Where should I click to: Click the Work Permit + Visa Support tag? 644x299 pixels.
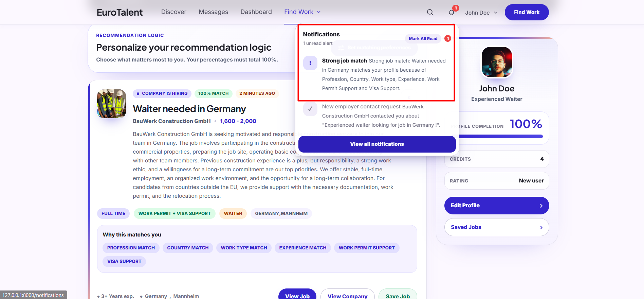pos(174,213)
